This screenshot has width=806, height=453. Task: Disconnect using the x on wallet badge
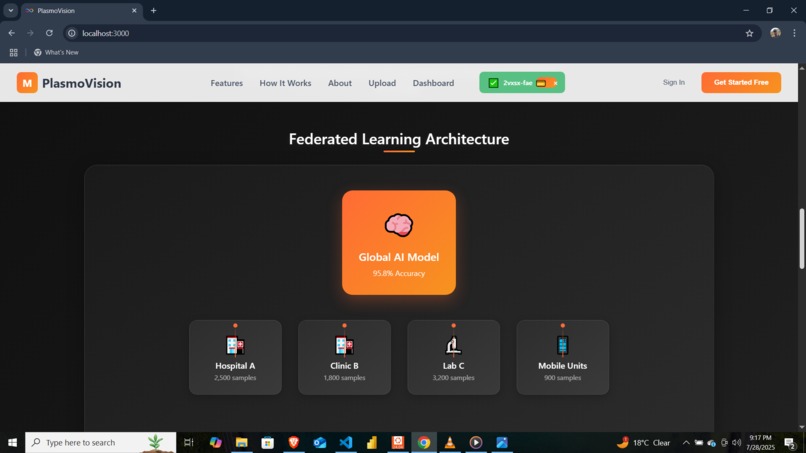[x=556, y=83]
